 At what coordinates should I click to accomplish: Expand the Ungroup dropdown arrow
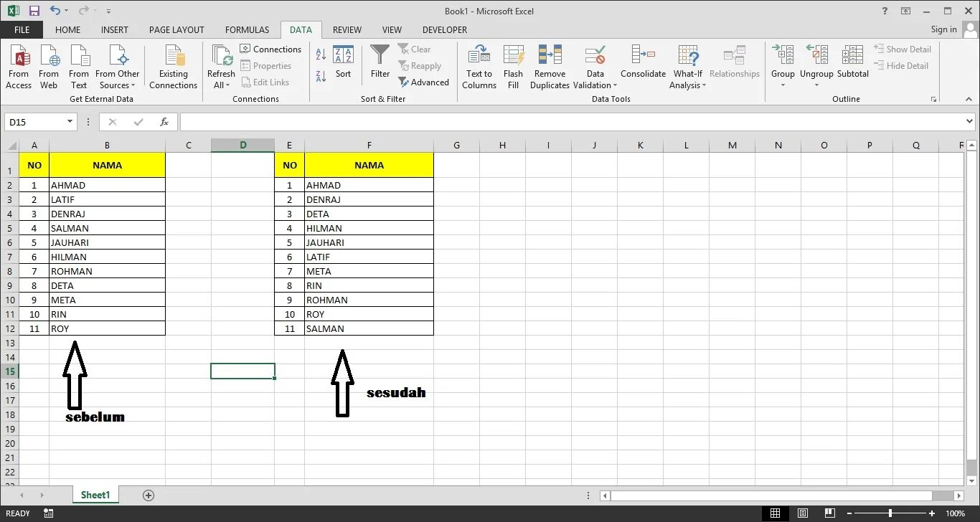pyautogui.click(x=816, y=85)
